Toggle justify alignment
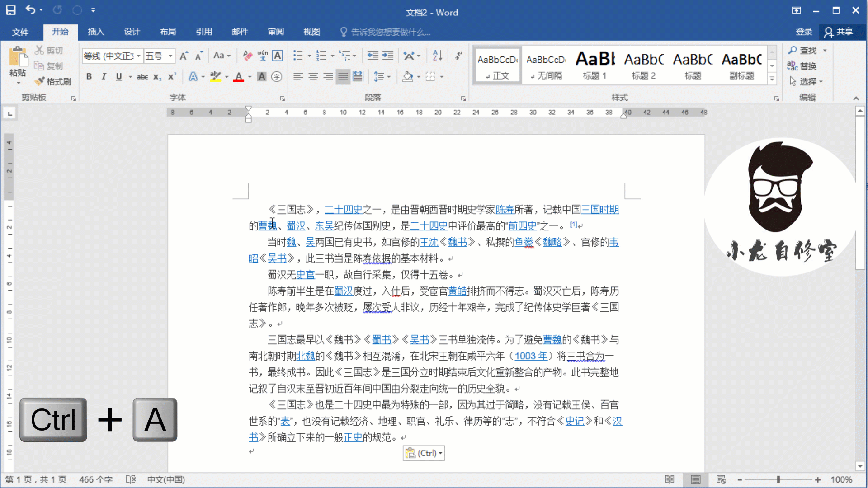The width and height of the screenshot is (868, 488). 343,77
